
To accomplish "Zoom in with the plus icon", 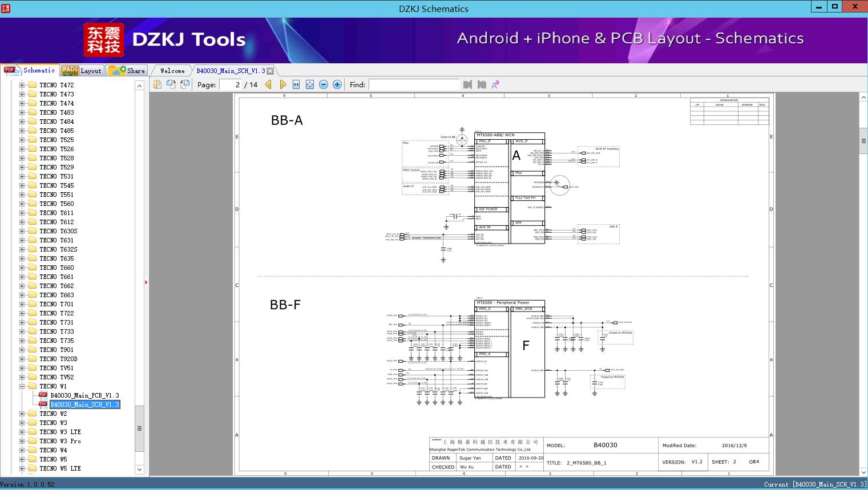I will (x=337, y=84).
